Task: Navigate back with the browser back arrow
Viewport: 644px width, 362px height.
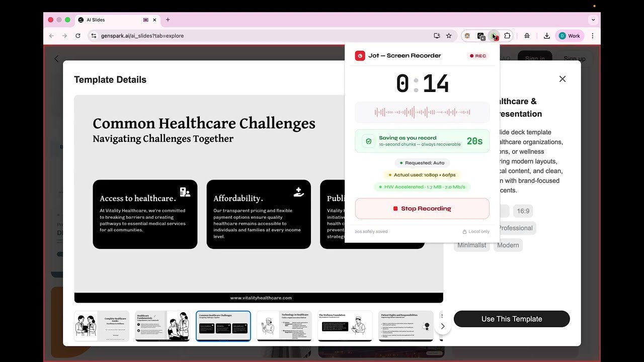Action: point(51,36)
